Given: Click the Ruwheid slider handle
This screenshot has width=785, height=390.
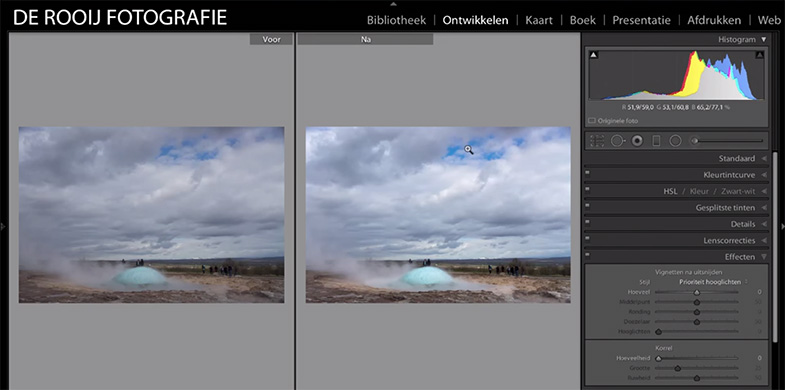Looking at the screenshot, I should (x=696, y=378).
